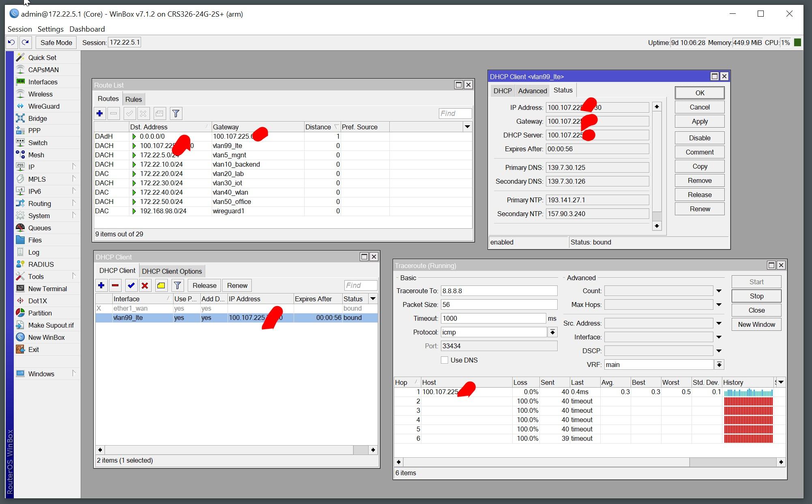This screenshot has width=812, height=504.
Task: Open the Mesh sidebar entry
Action: pos(36,155)
